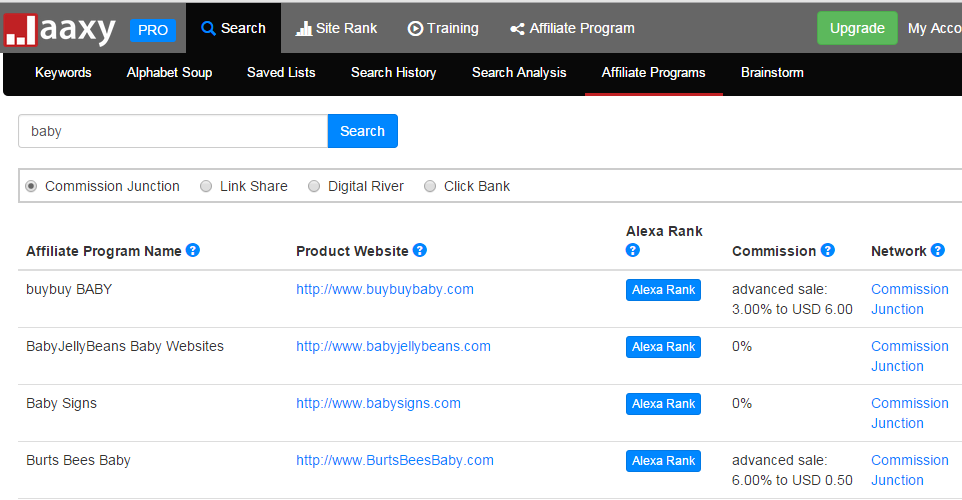
Task: Click the Burts Bees Baby program name
Action: click(78, 460)
